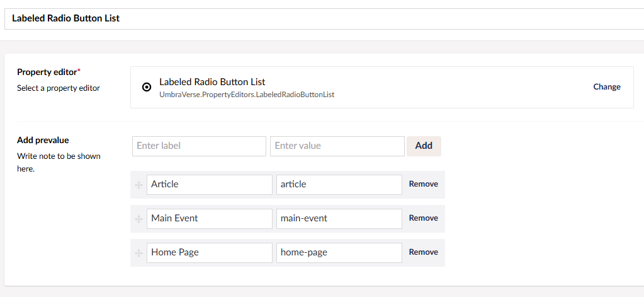
Task: Edit the Main Event label field
Action: click(x=210, y=219)
